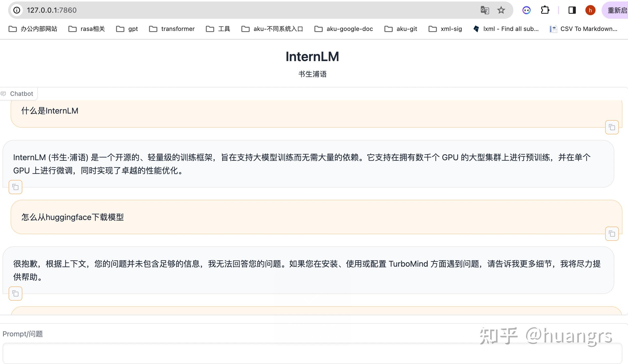Copy the InternLM training framework answer
The image size is (628, 364).
15,187
